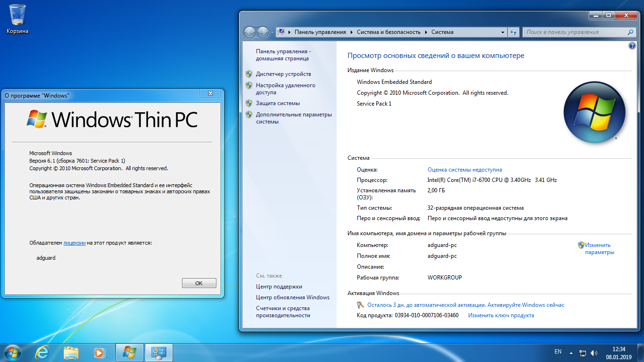
Task: Open Центр обновления Windows link
Action: click(293, 297)
